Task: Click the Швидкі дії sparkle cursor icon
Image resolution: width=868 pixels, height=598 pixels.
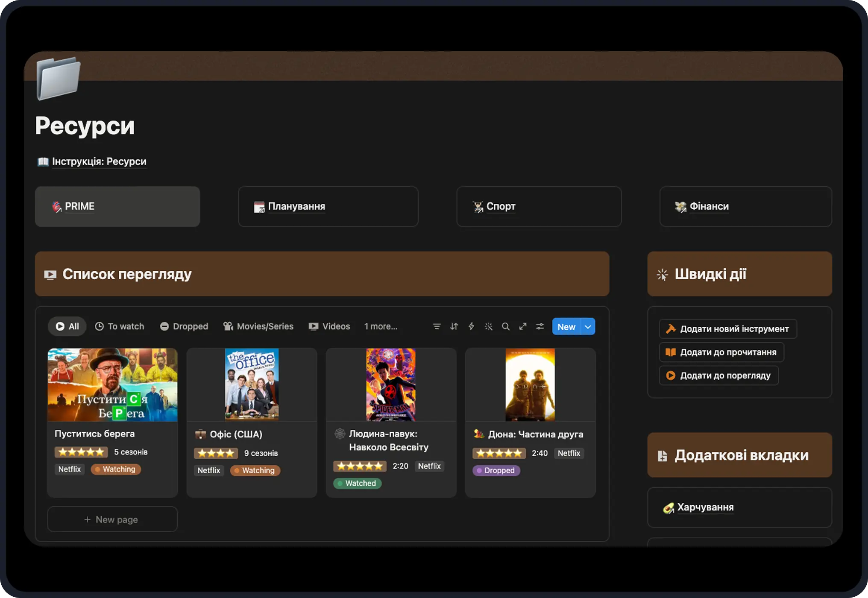Action: click(663, 275)
